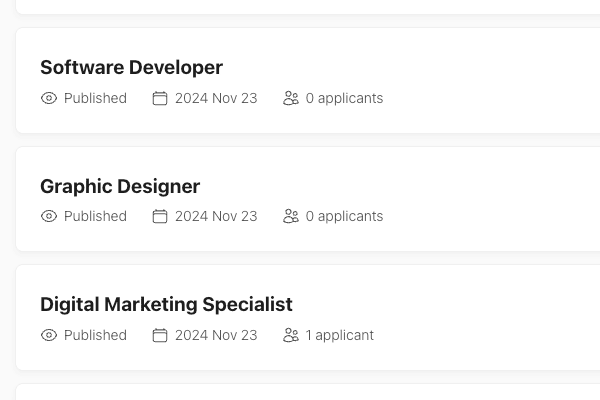Click 0 applicants on the Graphic Designer card
600x400 pixels.
(x=344, y=216)
